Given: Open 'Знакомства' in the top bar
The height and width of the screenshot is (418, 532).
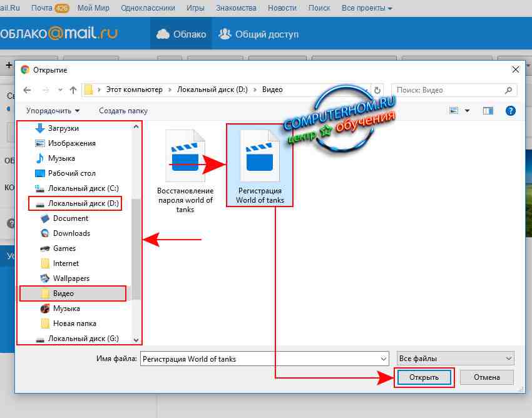Looking at the screenshot, I should coord(236,8).
